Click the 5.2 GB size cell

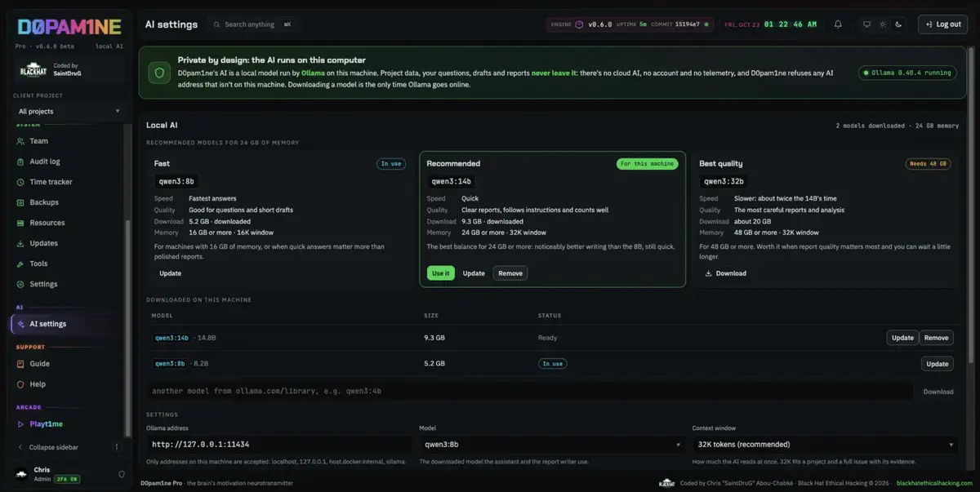click(x=434, y=364)
